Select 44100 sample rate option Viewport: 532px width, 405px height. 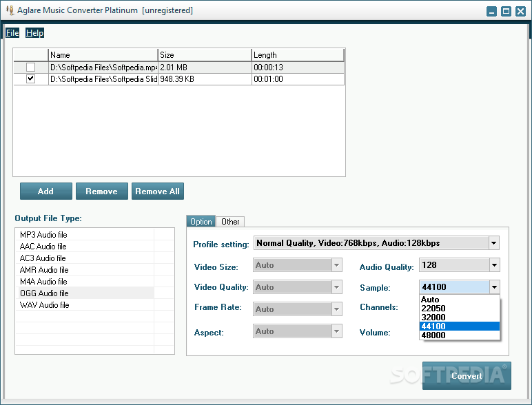tap(460, 326)
